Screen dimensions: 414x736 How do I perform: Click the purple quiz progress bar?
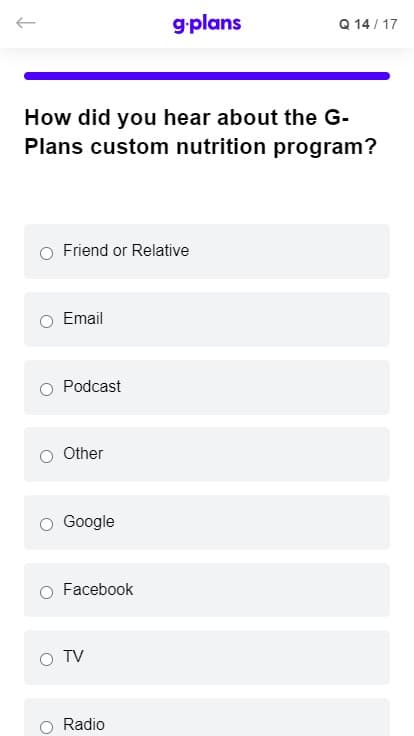click(x=207, y=76)
